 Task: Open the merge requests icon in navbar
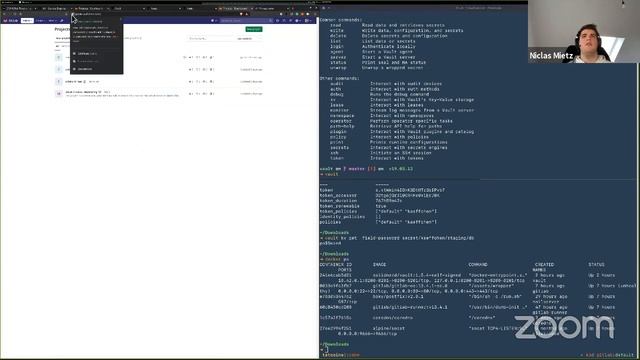click(284, 20)
